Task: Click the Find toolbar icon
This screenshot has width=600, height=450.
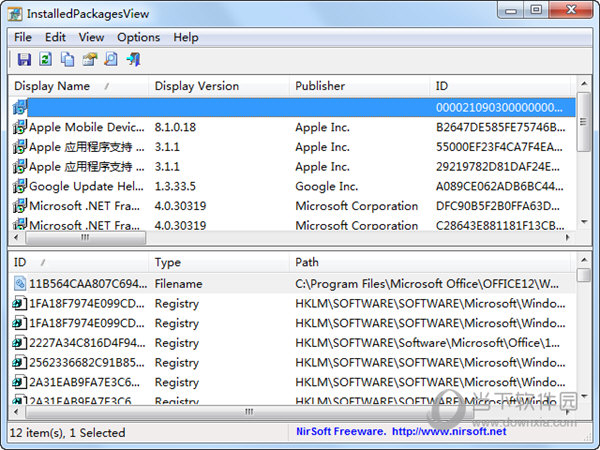Action: (111, 59)
